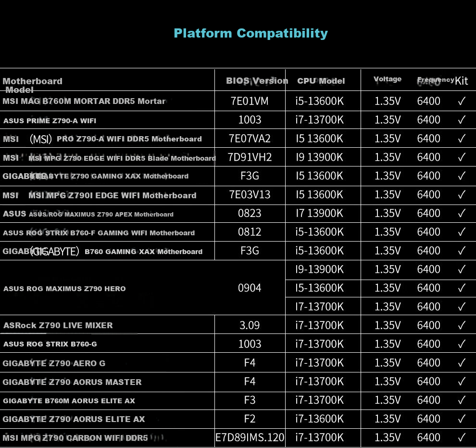Viewport: 476px width, 448px height.
Task: Click BIOS version F2
Action: click(250, 419)
